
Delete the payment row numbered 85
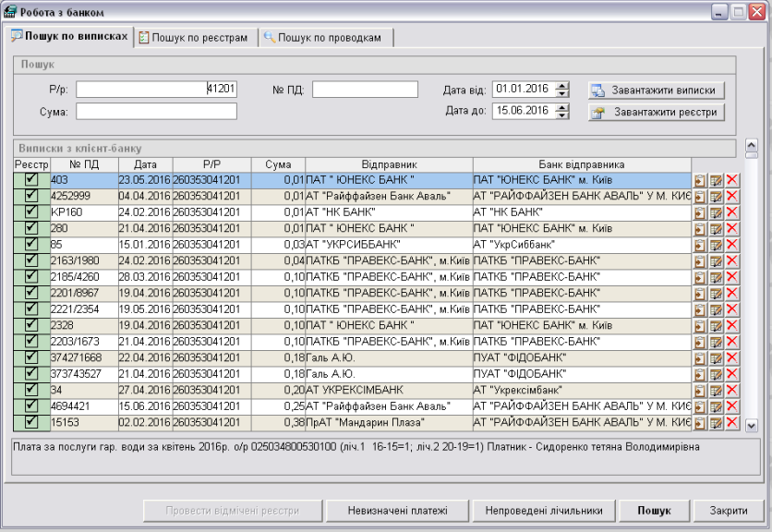tap(733, 245)
